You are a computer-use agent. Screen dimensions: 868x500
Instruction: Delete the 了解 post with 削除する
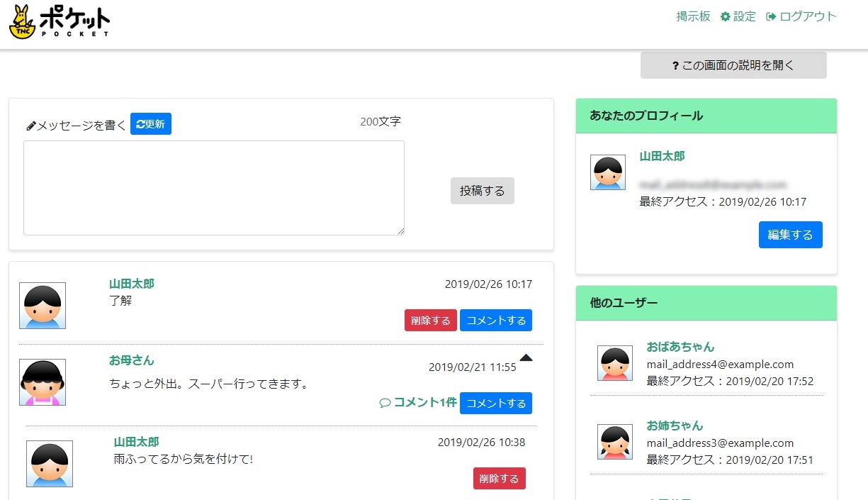click(x=430, y=320)
